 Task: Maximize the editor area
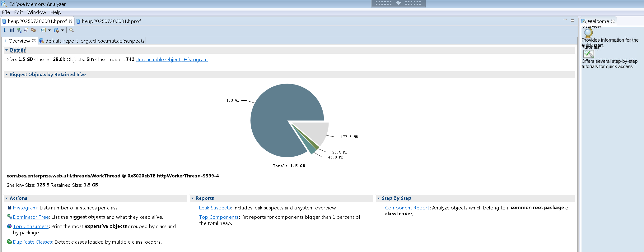pyautogui.click(x=572, y=20)
